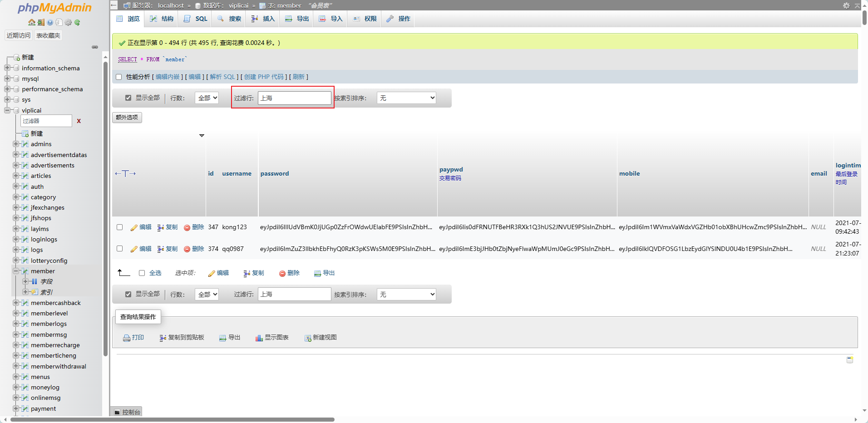Viewport: 868px width, 423px height.
Task: Click green reload navigation panel icon
Action: (x=77, y=22)
